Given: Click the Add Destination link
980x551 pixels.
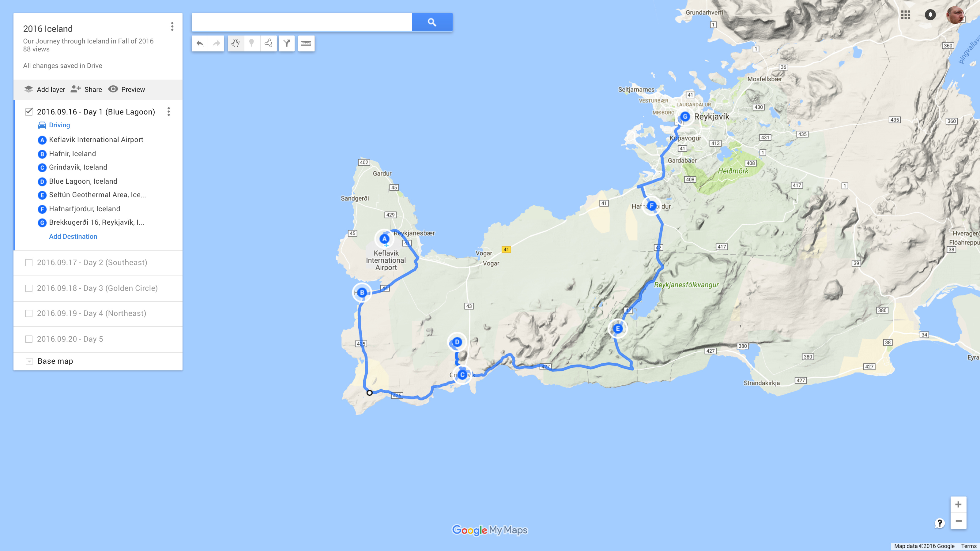Looking at the screenshot, I should coord(73,237).
